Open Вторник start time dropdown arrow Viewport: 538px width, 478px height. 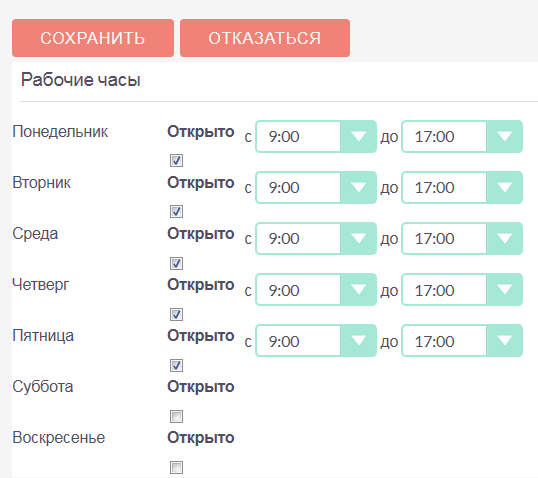pos(358,188)
